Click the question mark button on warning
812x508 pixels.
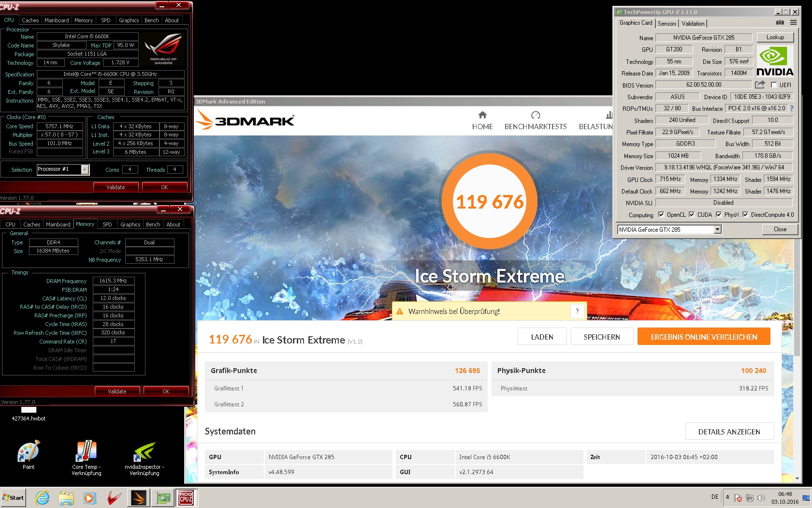point(577,312)
